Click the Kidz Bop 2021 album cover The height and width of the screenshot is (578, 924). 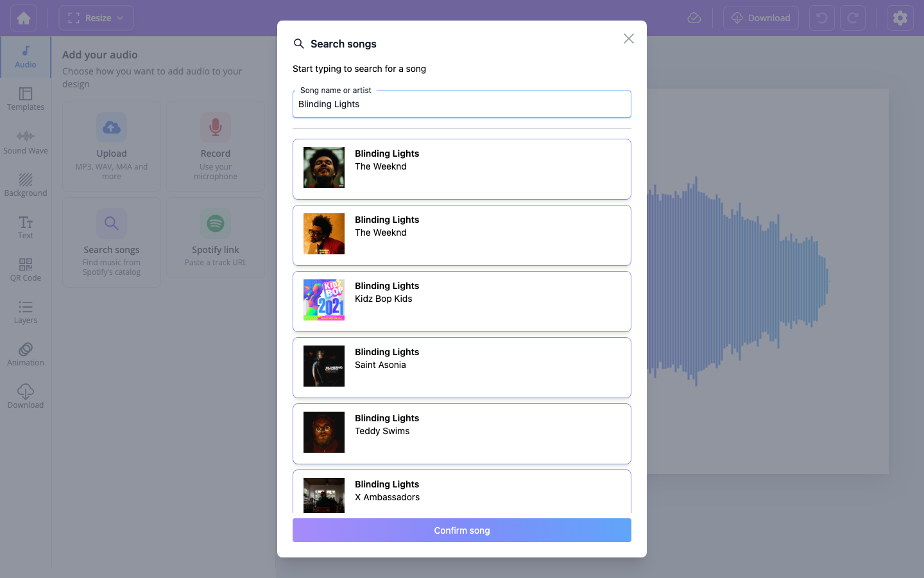point(324,300)
